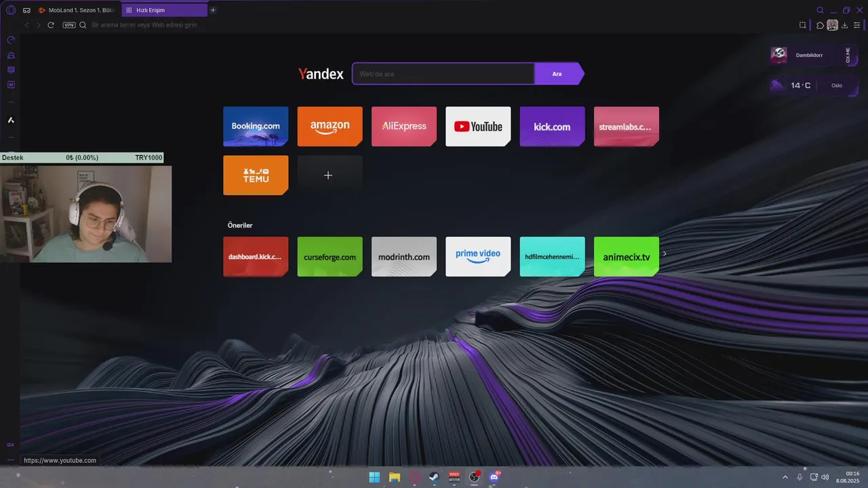
Task: Open the kick.com speed dial tile
Action: pyautogui.click(x=552, y=126)
